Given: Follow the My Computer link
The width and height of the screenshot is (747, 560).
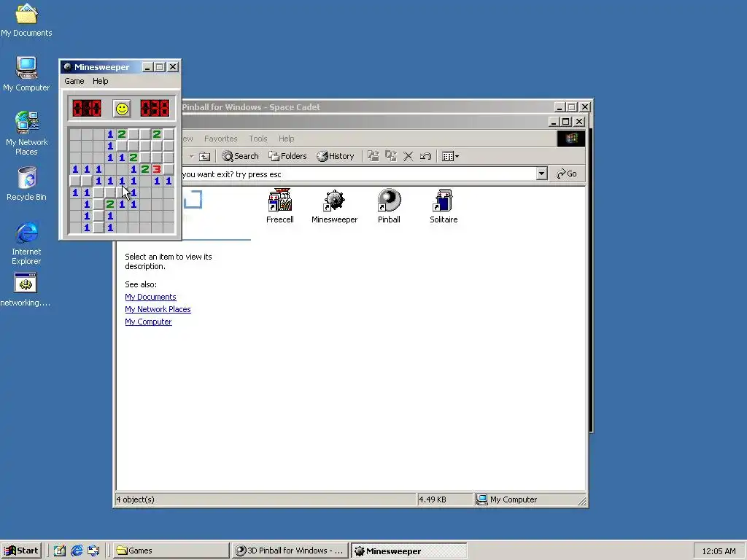Looking at the screenshot, I should tap(148, 322).
